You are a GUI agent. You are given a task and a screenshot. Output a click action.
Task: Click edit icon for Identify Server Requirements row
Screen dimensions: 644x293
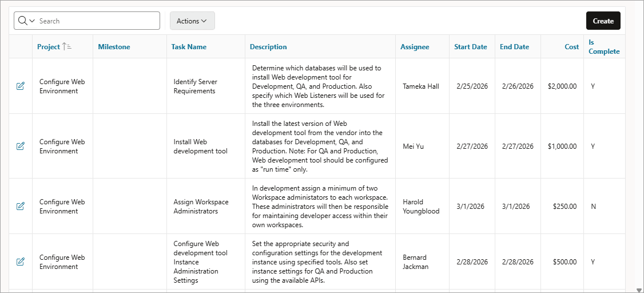click(20, 86)
